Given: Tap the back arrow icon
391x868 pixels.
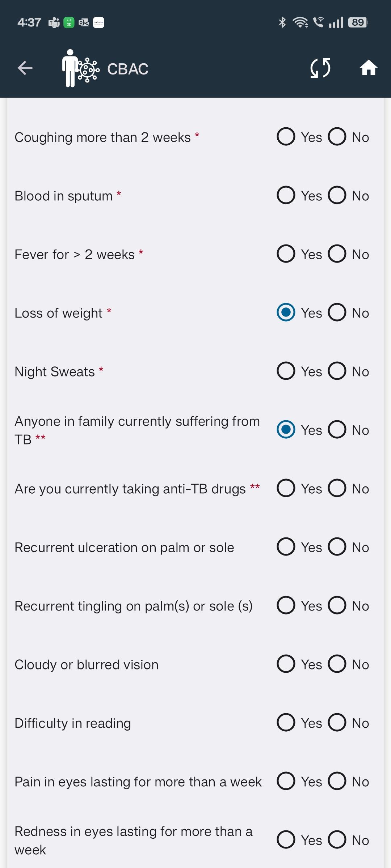Looking at the screenshot, I should pos(25,68).
